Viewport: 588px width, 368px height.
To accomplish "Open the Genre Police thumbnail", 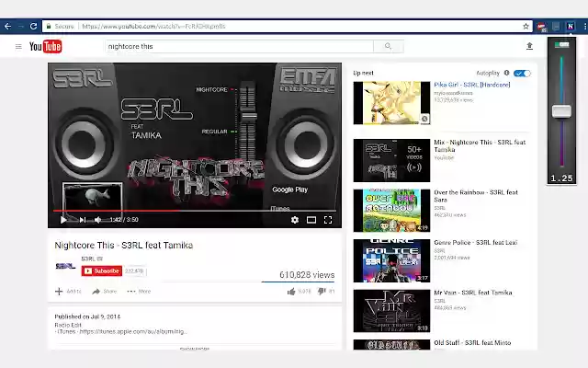I will coord(391,260).
